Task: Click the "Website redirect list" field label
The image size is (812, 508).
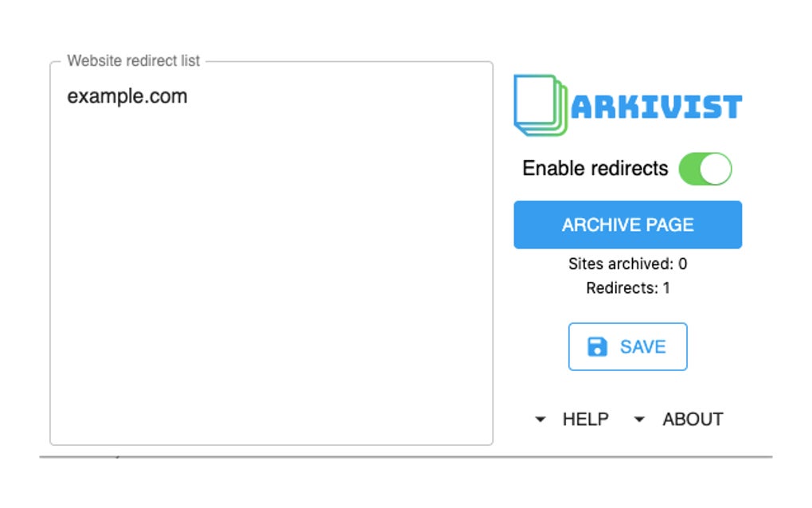Action: tap(134, 61)
